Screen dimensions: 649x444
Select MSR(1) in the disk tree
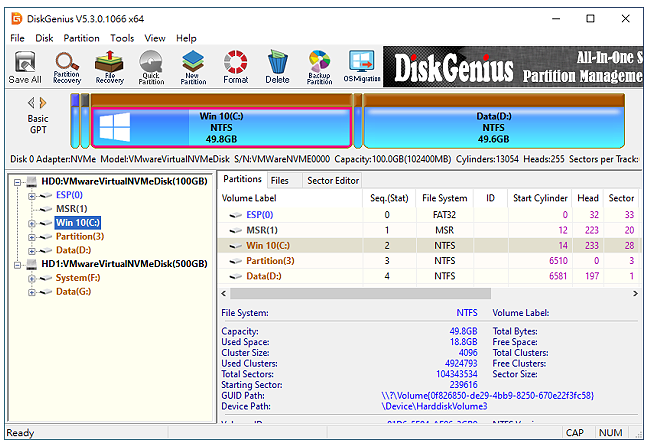click(72, 209)
